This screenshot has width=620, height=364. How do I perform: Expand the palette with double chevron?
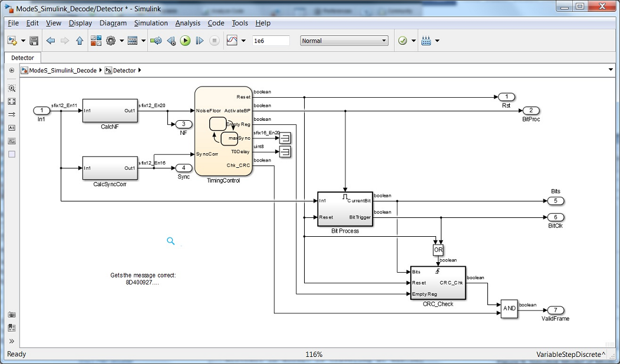point(12,341)
